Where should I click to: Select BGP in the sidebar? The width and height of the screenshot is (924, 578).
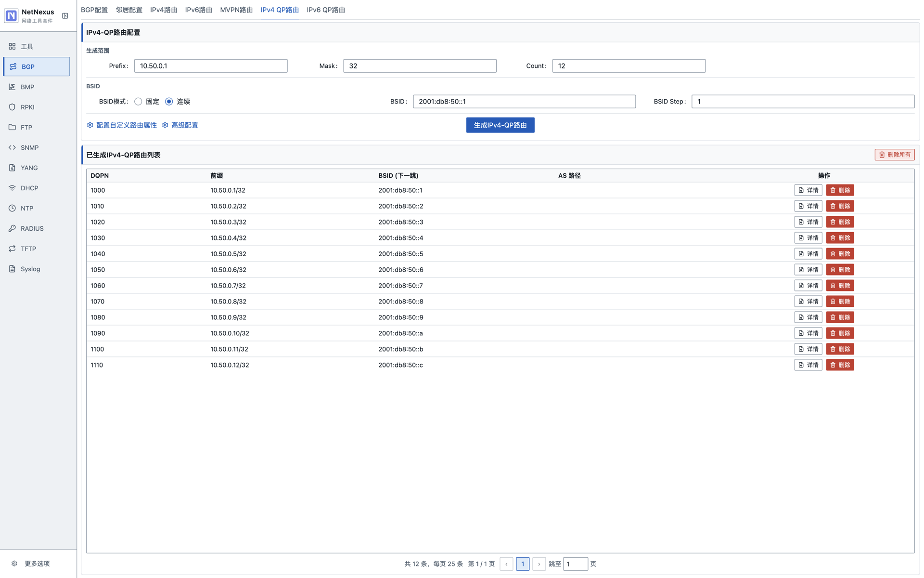pos(37,66)
